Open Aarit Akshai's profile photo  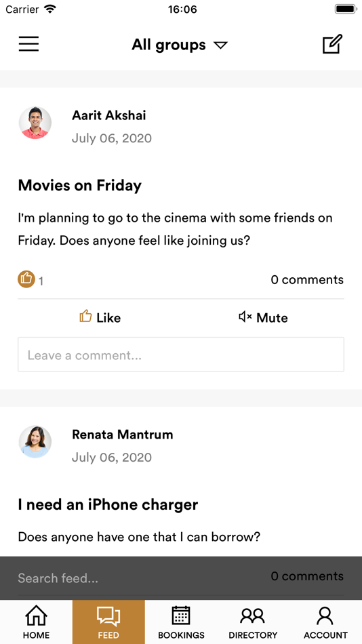pyautogui.click(x=35, y=123)
